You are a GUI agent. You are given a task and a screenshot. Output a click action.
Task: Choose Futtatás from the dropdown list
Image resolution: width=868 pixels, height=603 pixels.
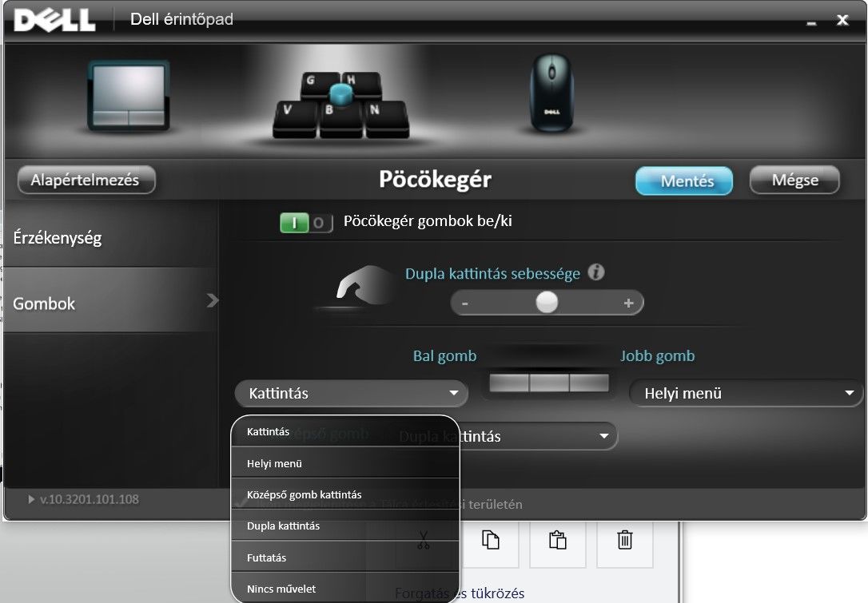point(345,557)
